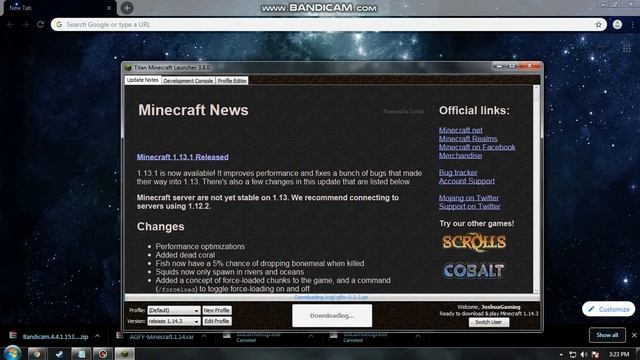Click the Bandicam zip file icon in downloads bar
This screenshot has height=360, width=640.
click(13, 336)
